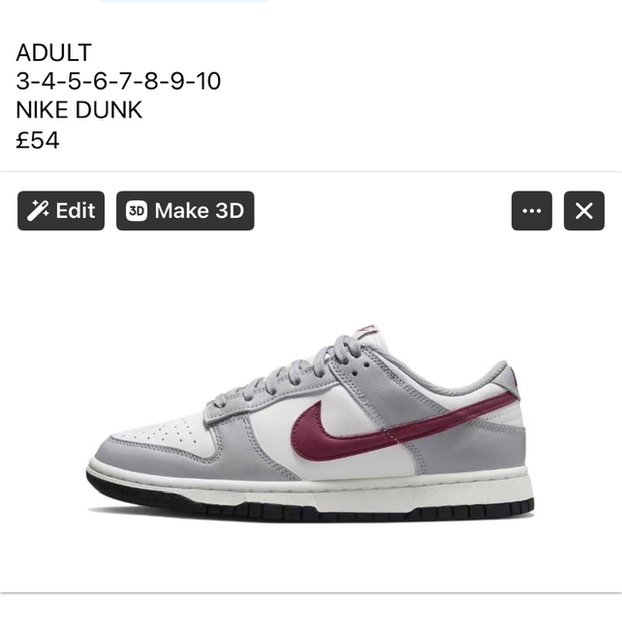
Task: Click the ADULT text line
Action: click(53, 53)
